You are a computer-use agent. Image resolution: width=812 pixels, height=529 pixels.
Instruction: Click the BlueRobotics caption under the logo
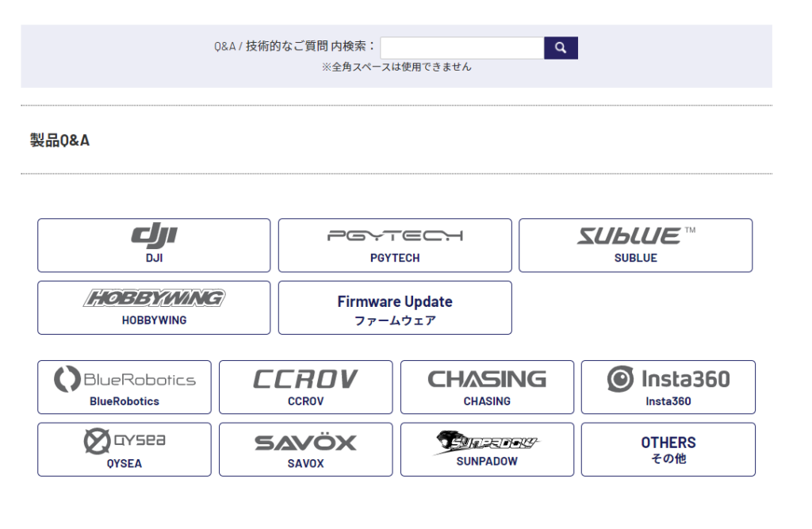[124, 401]
